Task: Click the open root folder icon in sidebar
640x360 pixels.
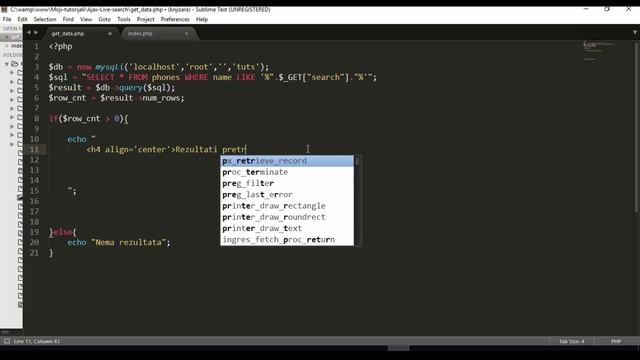Action: point(15,64)
